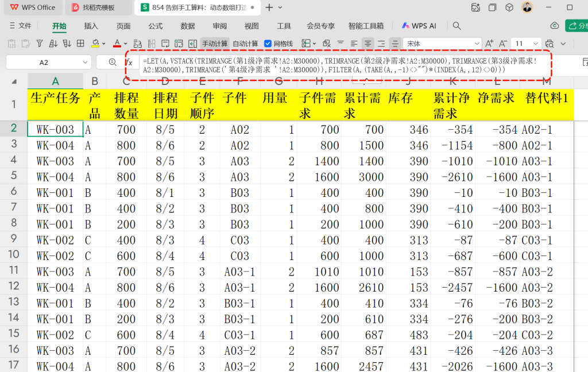588x372 pixels.
Task: Apply the yellow fill color bucket
Action: coord(95,44)
